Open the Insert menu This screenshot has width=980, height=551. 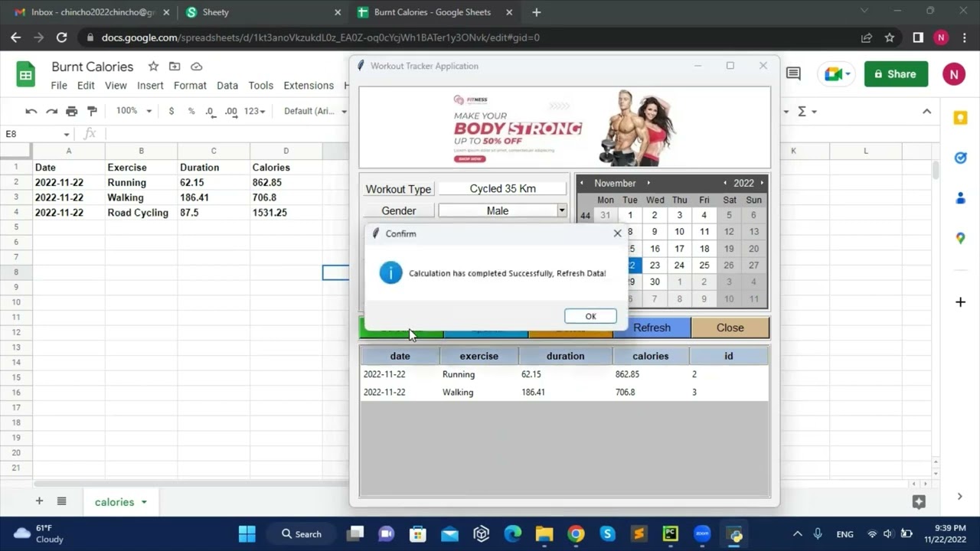pyautogui.click(x=150, y=86)
